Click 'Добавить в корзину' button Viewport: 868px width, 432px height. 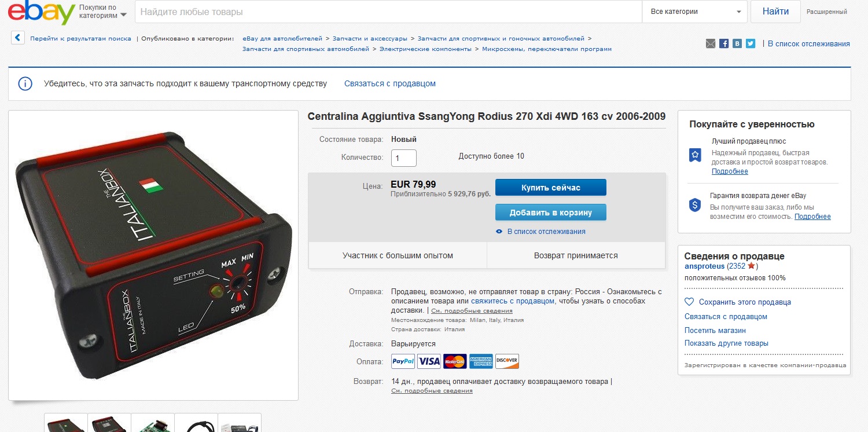pos(551,213)
